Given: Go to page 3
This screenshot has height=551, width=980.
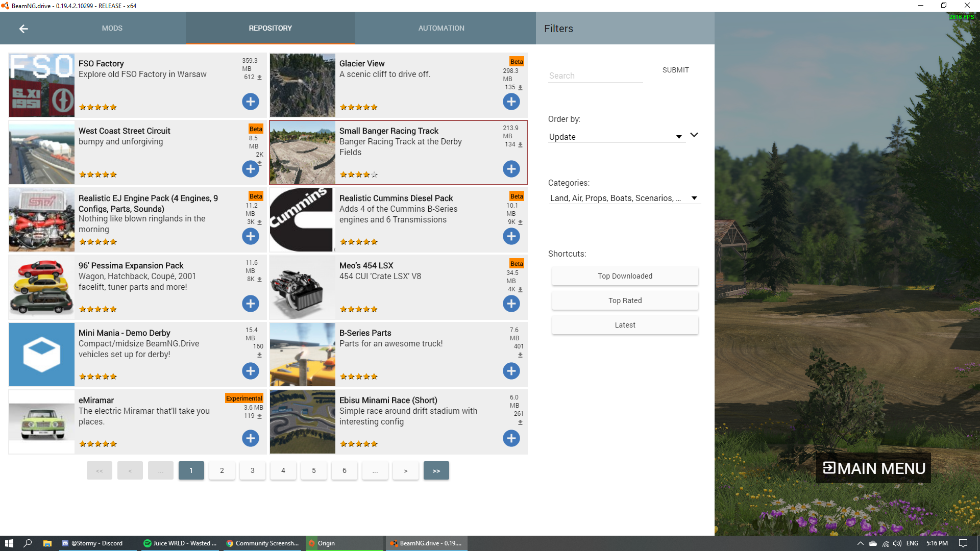Looking at the screenshot, I should 252,470.
